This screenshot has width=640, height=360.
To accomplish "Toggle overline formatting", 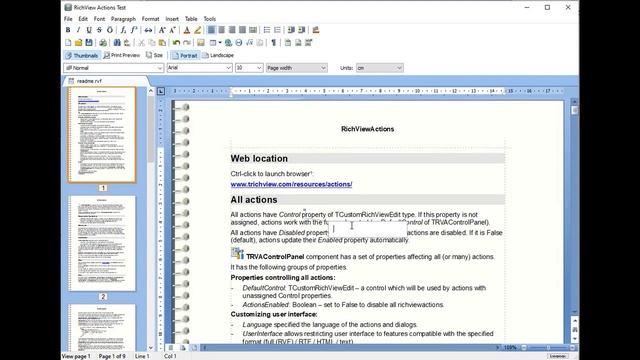I will [110, 30].
